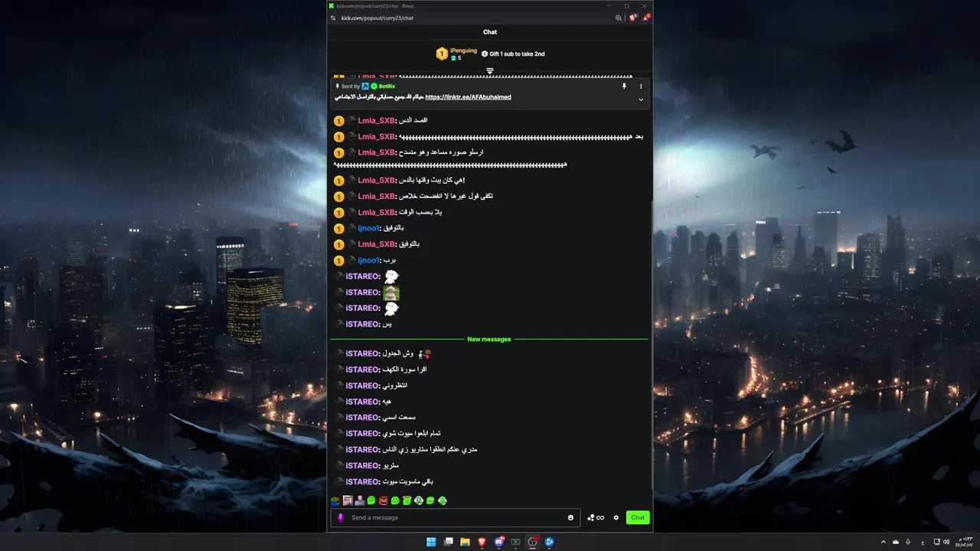Screen dimensions: 980x551
Task: Click Lmia_SXB username saying بالتوفيق
Action: pyautogui.click(x=376, y=244)
